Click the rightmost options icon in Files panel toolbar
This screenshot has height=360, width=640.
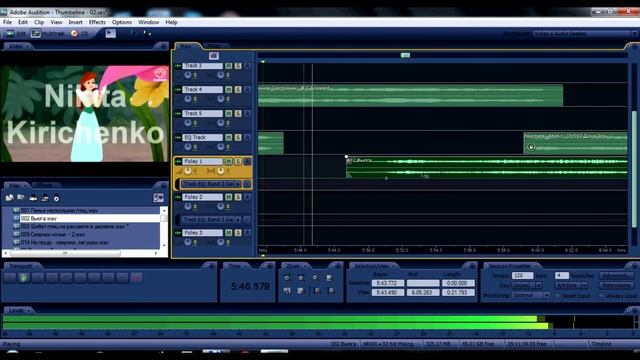click(x=158, y=198)
